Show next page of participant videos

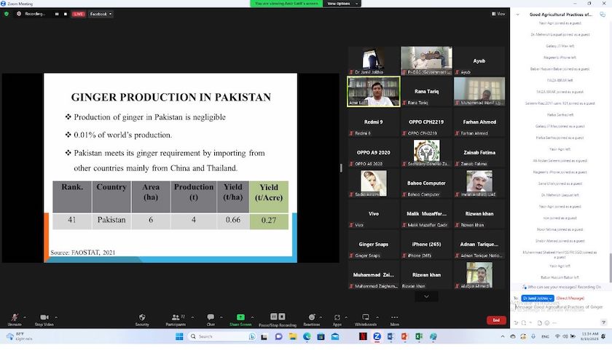click(x=426, y=296)
